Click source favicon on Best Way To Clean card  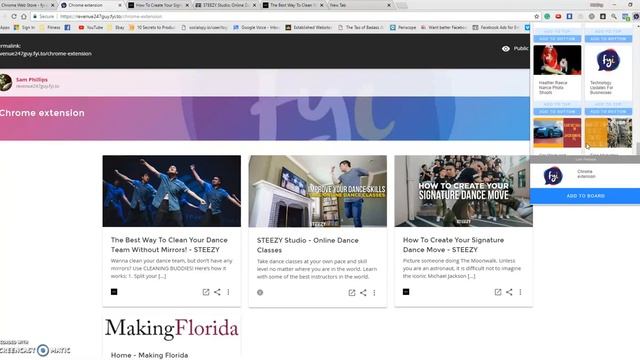pos(114,292)
